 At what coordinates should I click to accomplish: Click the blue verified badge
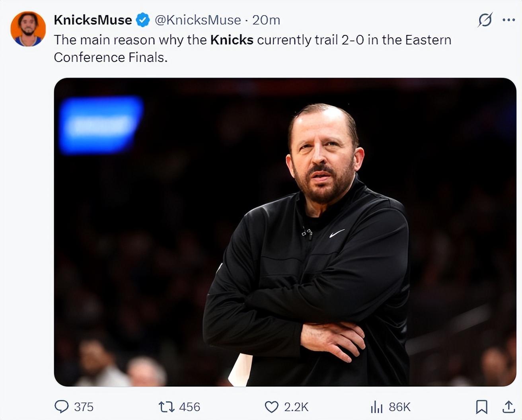pos(143,20)
